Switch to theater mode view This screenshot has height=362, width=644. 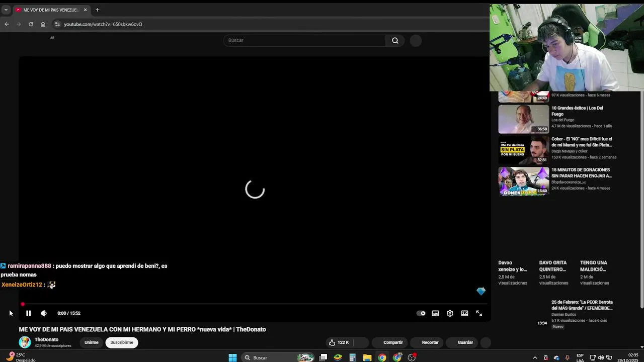pos(464,313)
